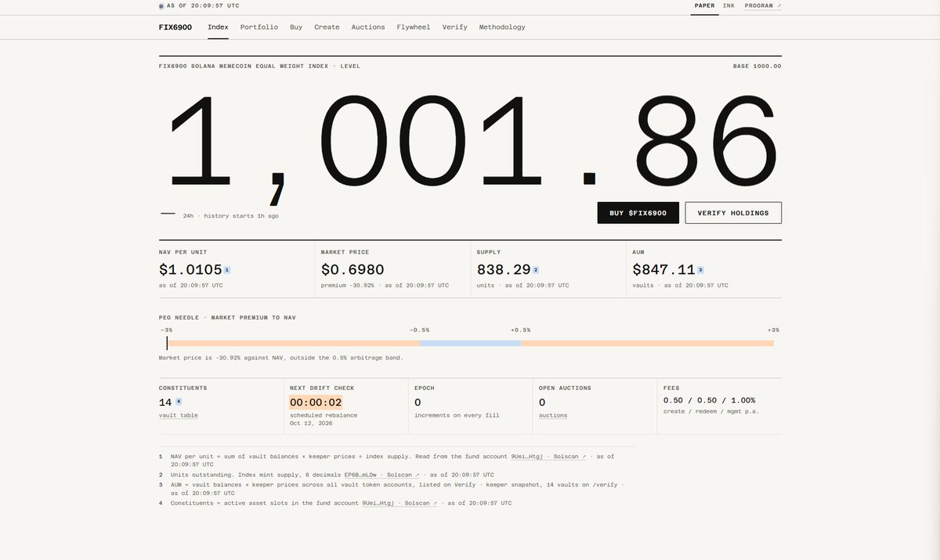Click the BUY $FIX6900 button
The width and height of the screenshot is (940, 560).
638,213
